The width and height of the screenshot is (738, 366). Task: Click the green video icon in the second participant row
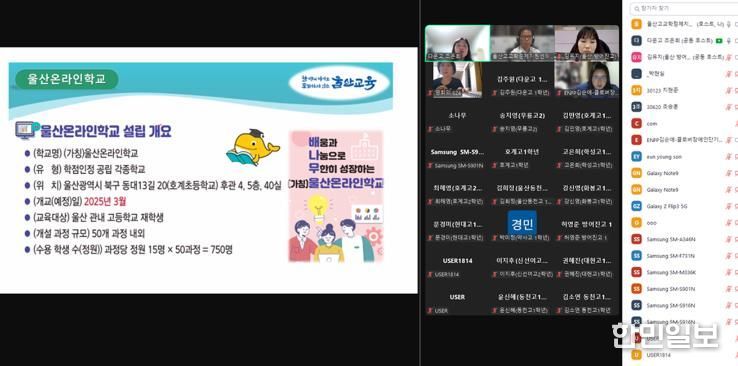719,40
